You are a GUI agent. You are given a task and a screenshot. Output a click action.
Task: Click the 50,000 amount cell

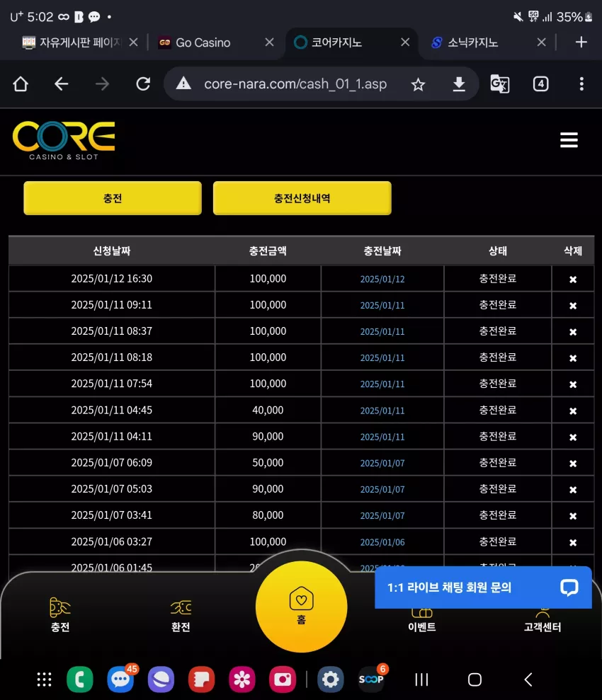[x=268, y=462]
